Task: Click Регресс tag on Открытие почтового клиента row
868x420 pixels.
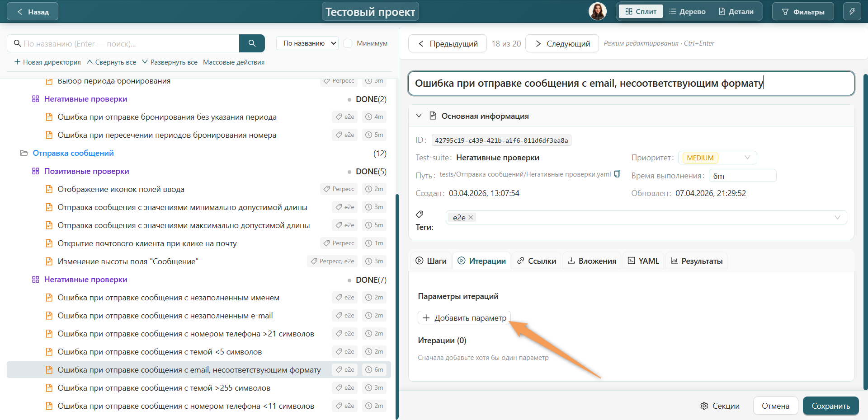Action: 339,243
